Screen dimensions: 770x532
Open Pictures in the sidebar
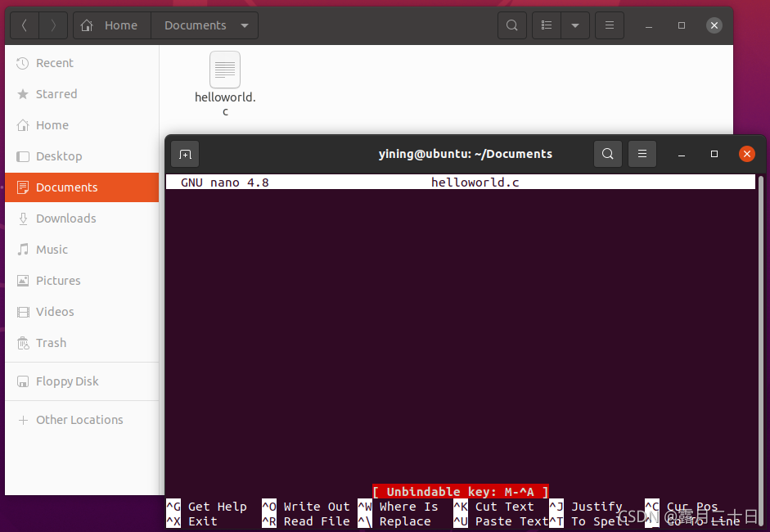point(82,281)
